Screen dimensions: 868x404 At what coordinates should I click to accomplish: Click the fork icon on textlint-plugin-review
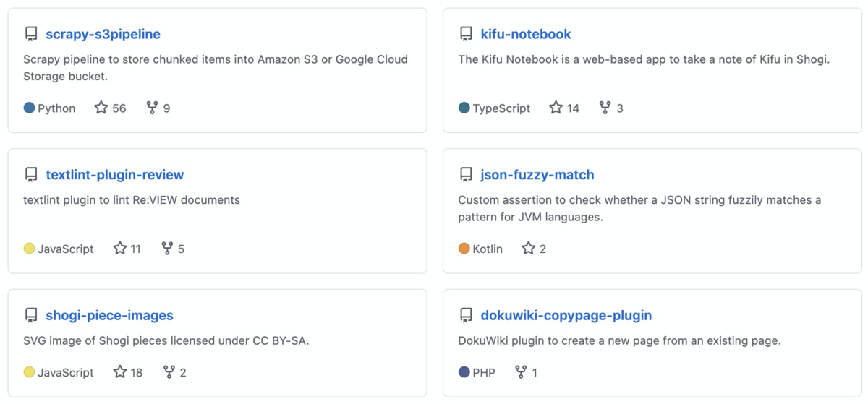pyautogui.click(x=167, y=249)
